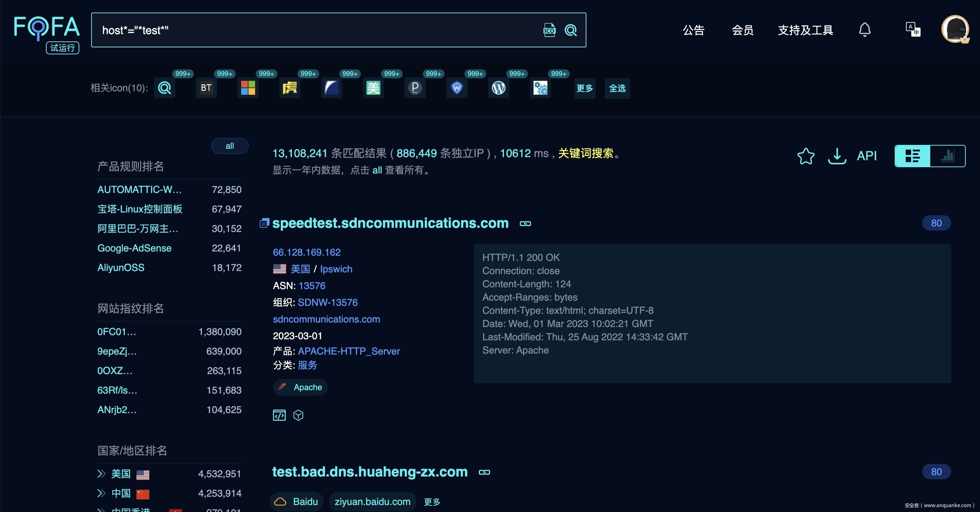
Task: Show 更多 related icons
Action: [x=584, y=88]
